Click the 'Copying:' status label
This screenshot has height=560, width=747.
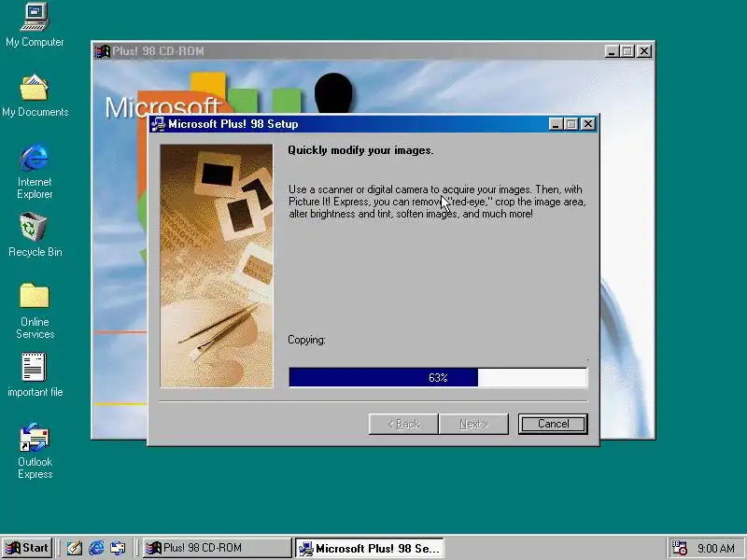click(306, 340)
